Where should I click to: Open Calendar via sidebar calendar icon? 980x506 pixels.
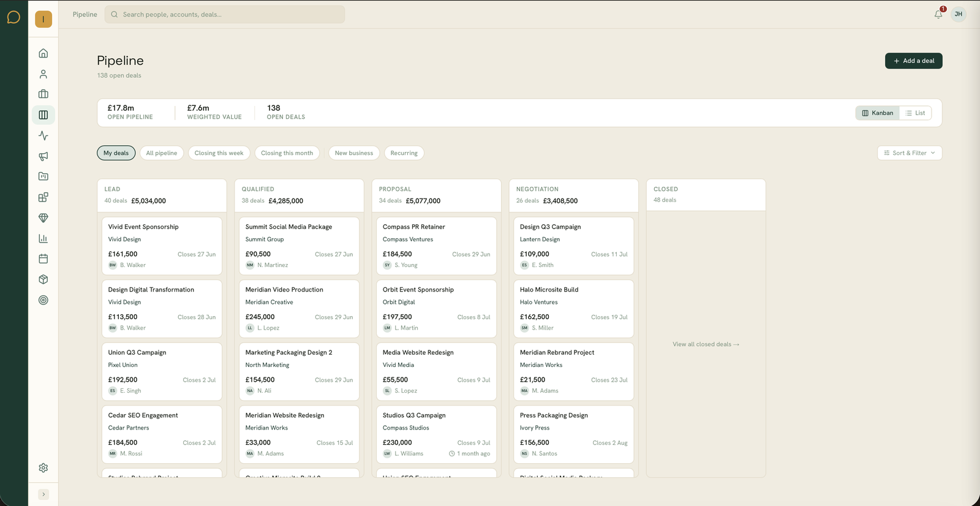click(43, 259)
